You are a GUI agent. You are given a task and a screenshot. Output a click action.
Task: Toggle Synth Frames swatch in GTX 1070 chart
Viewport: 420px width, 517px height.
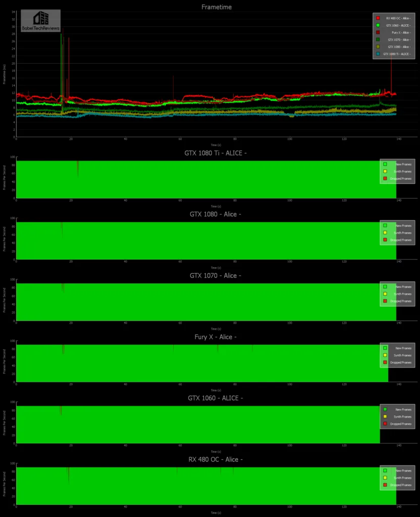(x=385, y=294)
